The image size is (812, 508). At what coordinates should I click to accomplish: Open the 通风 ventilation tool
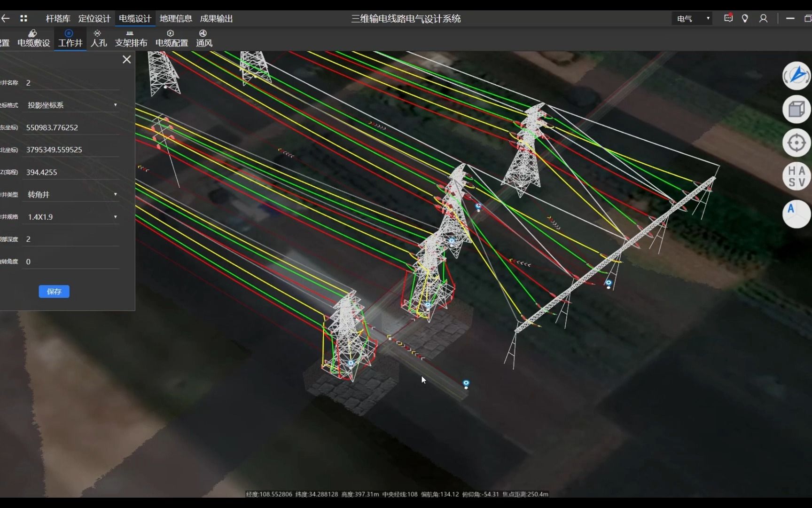tap(204, 39)
